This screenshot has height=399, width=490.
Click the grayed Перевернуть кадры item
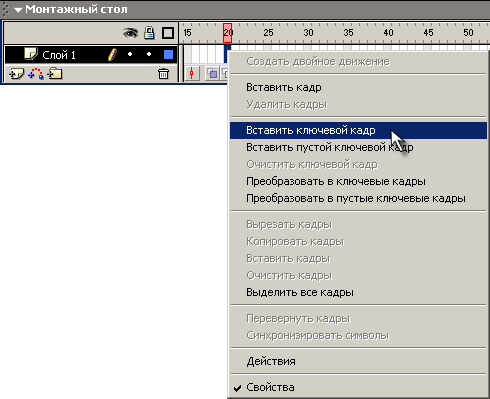tap(358, 319)
